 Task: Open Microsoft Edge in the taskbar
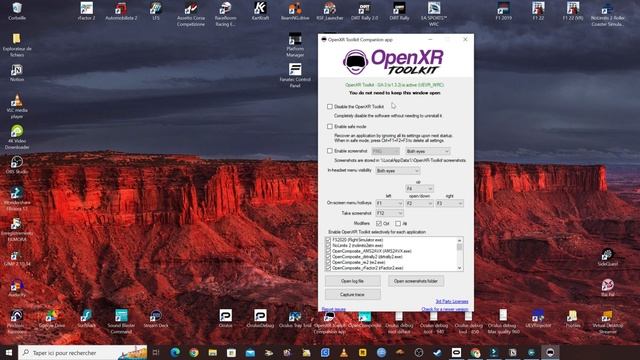[x=175, y=353]
